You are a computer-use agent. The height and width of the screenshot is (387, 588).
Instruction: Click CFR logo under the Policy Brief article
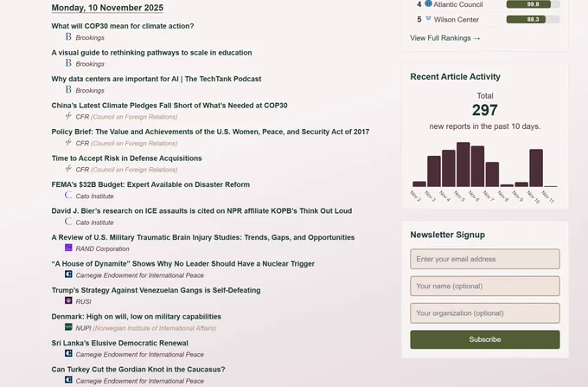68,142
